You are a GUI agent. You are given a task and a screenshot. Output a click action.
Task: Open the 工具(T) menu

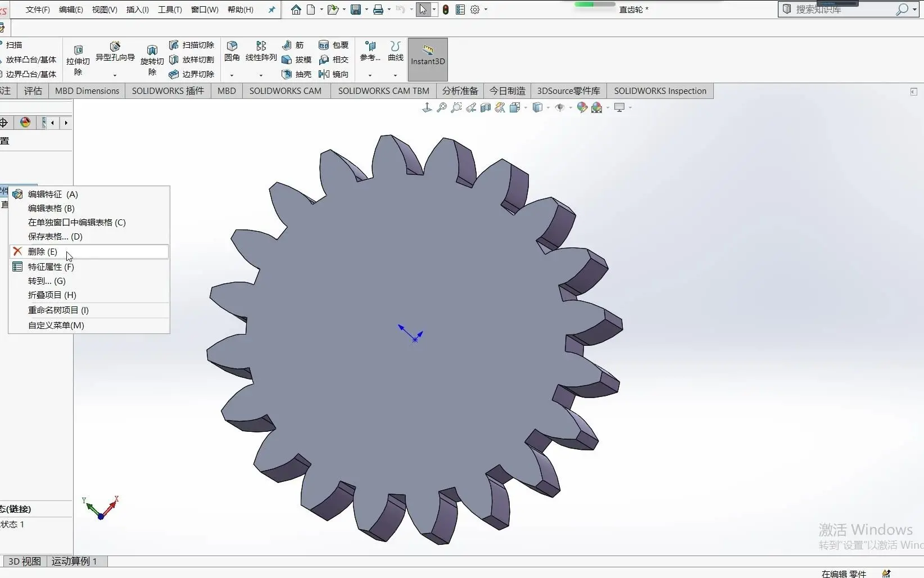point(170,10)
